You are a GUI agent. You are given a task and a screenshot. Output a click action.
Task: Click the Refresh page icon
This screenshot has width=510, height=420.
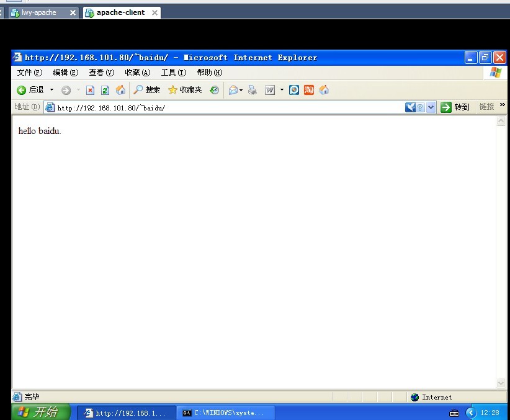pos(105,90)
